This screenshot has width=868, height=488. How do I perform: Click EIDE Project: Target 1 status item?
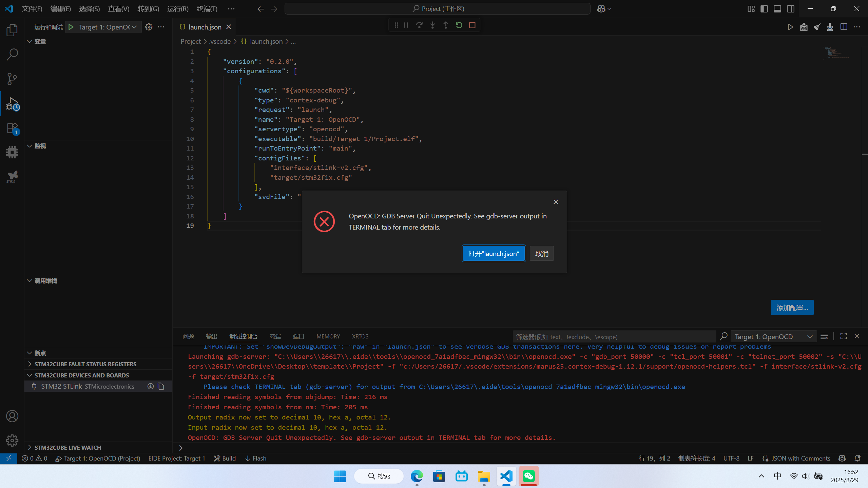click(x=177, y=458)
